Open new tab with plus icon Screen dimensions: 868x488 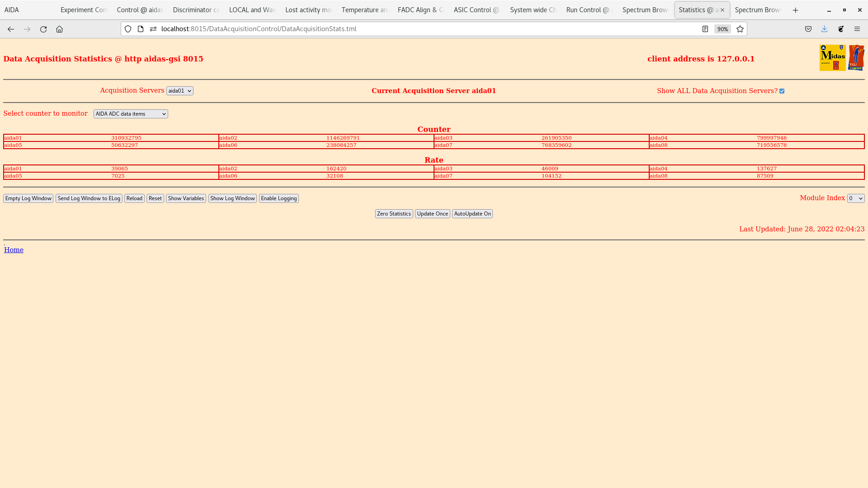[795, 10]
